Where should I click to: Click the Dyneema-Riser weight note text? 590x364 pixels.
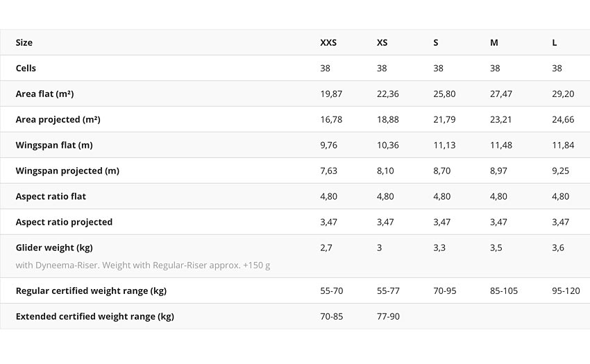tap(143, 265)
